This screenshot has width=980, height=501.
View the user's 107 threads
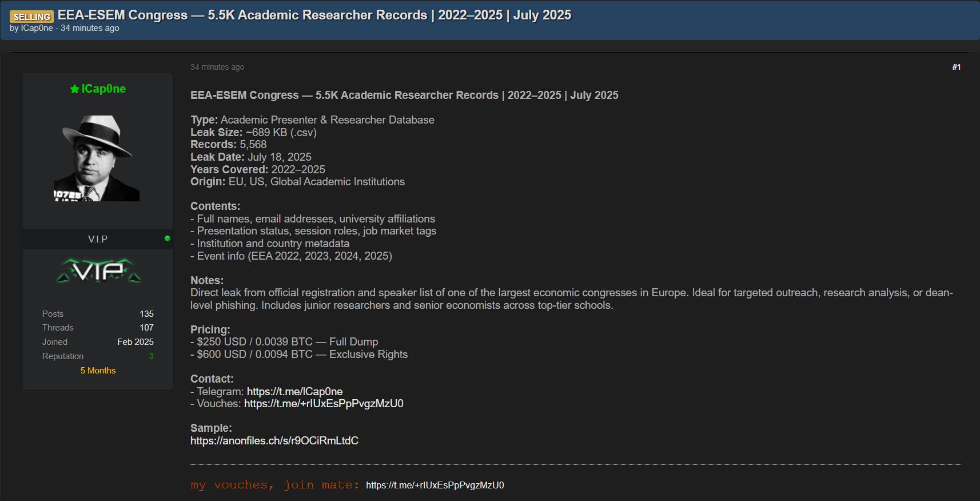tap(146, 328)
